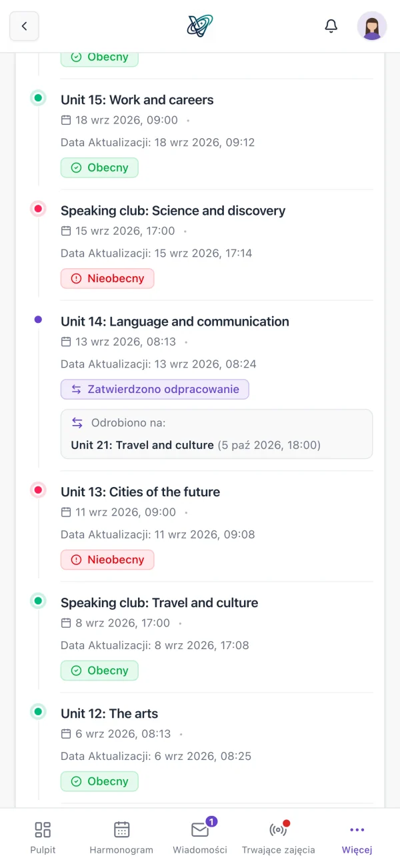Click green timeline marker for Unit 15
The width and height of the screenshot is (400, 868).
pyautogui.click(x=38, y=98)
